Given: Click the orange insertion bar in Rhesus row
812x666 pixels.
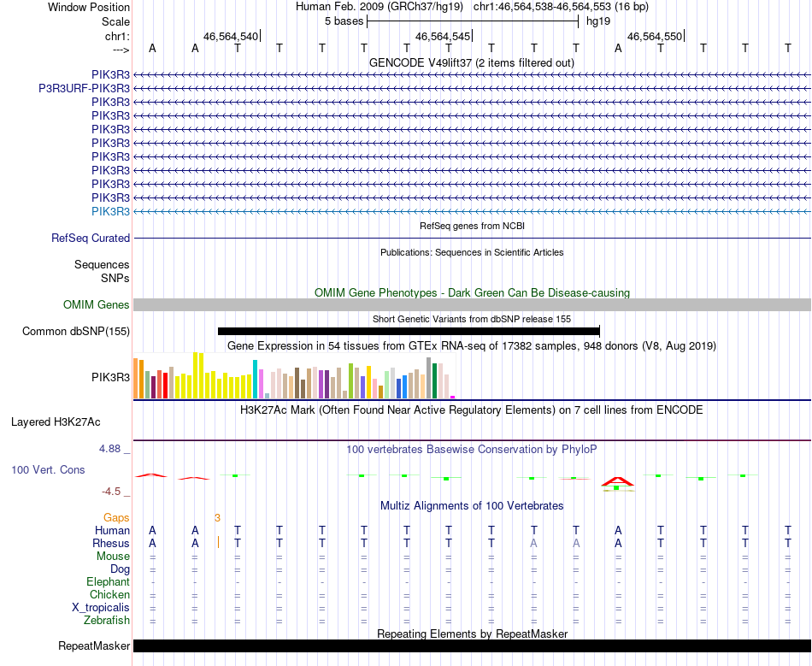Looking at the screenshot, I should pos(218,543).
